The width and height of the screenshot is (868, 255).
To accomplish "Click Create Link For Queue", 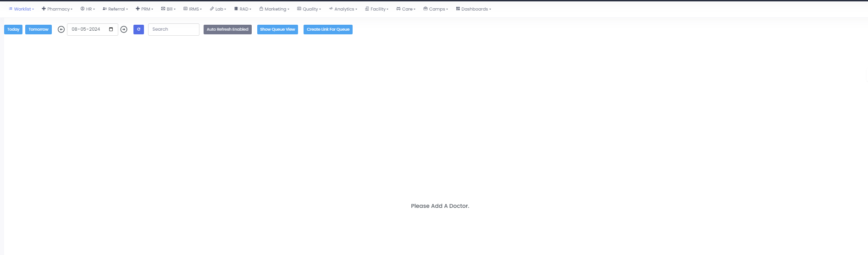I will click(x=328, y=29).
